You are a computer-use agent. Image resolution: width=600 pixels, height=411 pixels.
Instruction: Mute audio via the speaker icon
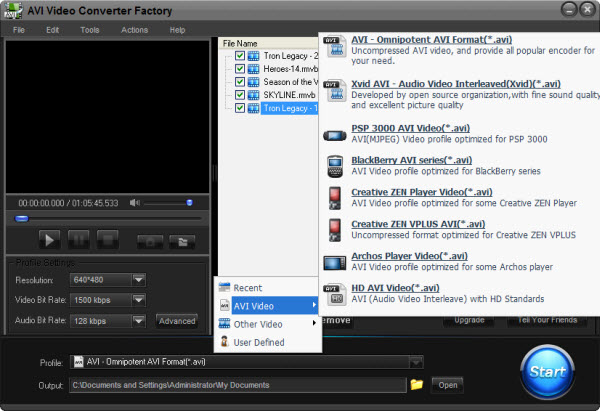click(x=134, y=203)
